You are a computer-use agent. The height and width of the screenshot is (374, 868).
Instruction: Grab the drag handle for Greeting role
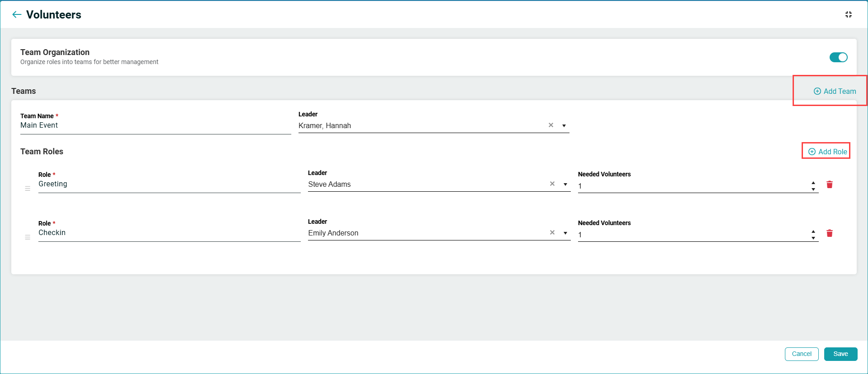tap(28, 189)
